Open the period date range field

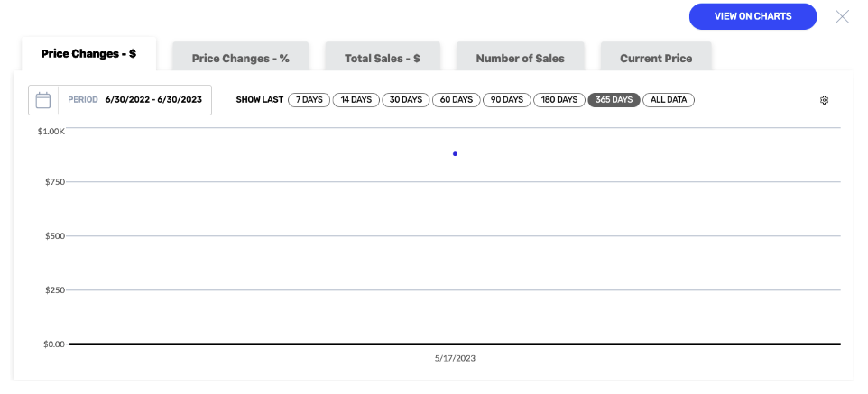(x=120, y=100)
